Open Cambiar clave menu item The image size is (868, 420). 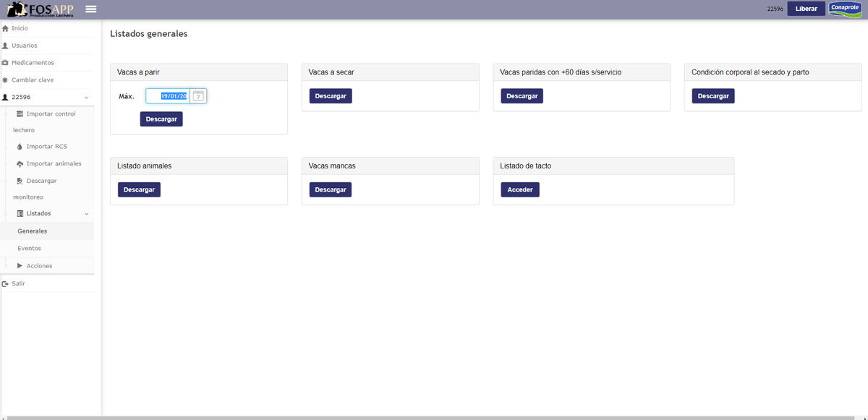tap(47, 80)
